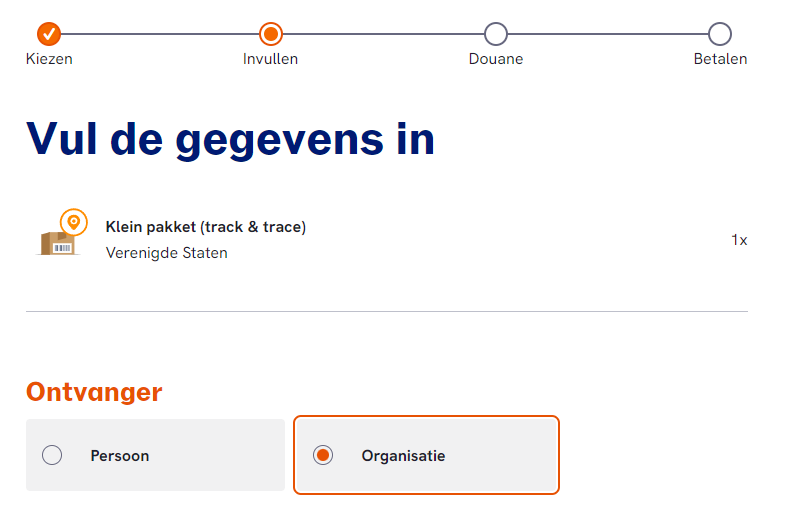Switch to the Betalen step label
The height and width of the screenshot is (530, 810).
(x=720, y=59)
